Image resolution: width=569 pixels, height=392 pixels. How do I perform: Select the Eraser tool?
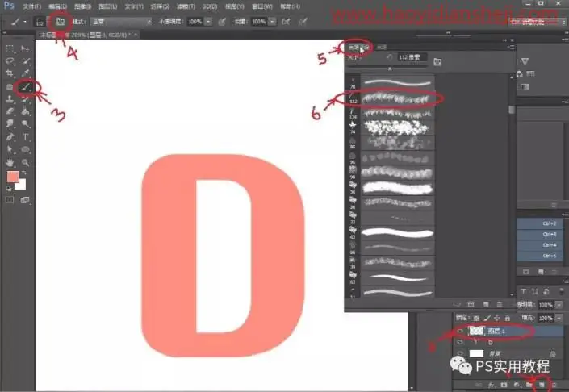(10, 111)
